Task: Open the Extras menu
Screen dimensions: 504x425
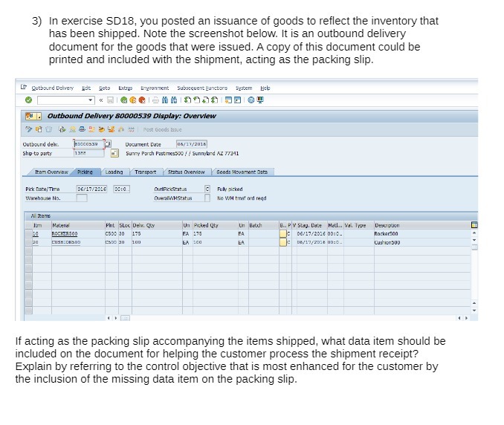Action: pyautogui.click(x=126, y=88)
